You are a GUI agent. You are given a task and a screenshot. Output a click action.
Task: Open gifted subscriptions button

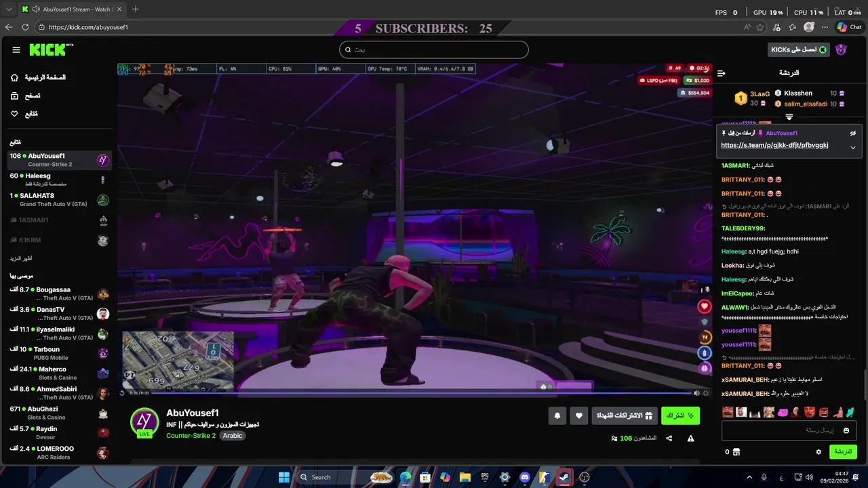coord(623,415)
